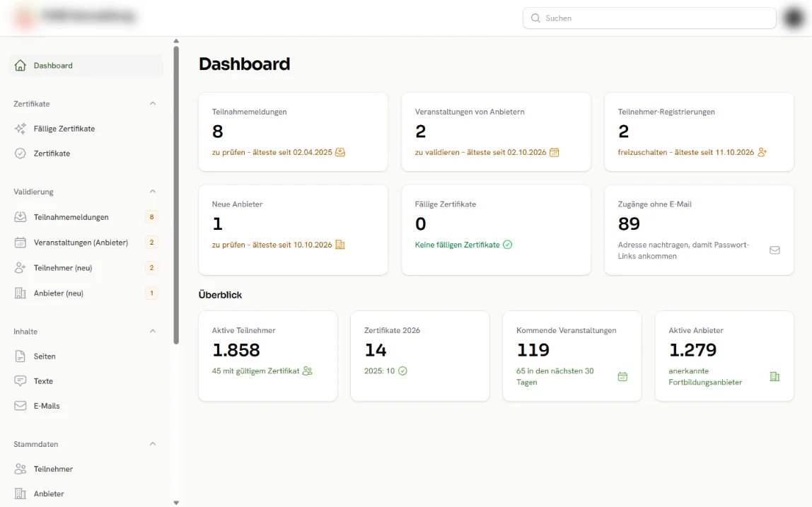Screen dimensions: 812x507
Task: Click people icon in Aktive Teilnehmer card
Action: pyautogui.click(x=307, y=371)
